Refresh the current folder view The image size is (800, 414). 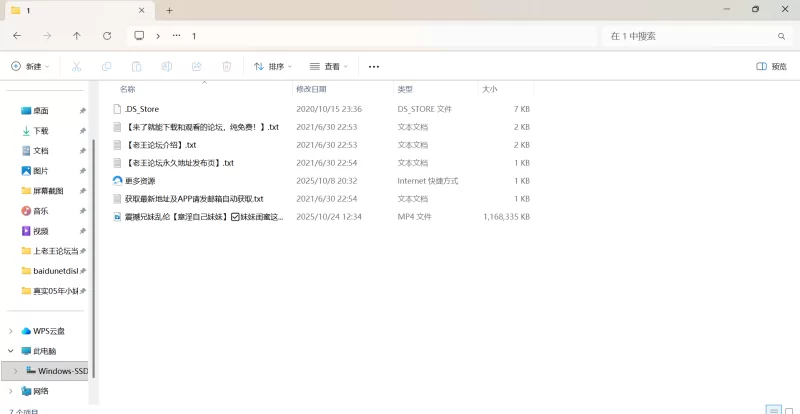[x=107, y=36]
